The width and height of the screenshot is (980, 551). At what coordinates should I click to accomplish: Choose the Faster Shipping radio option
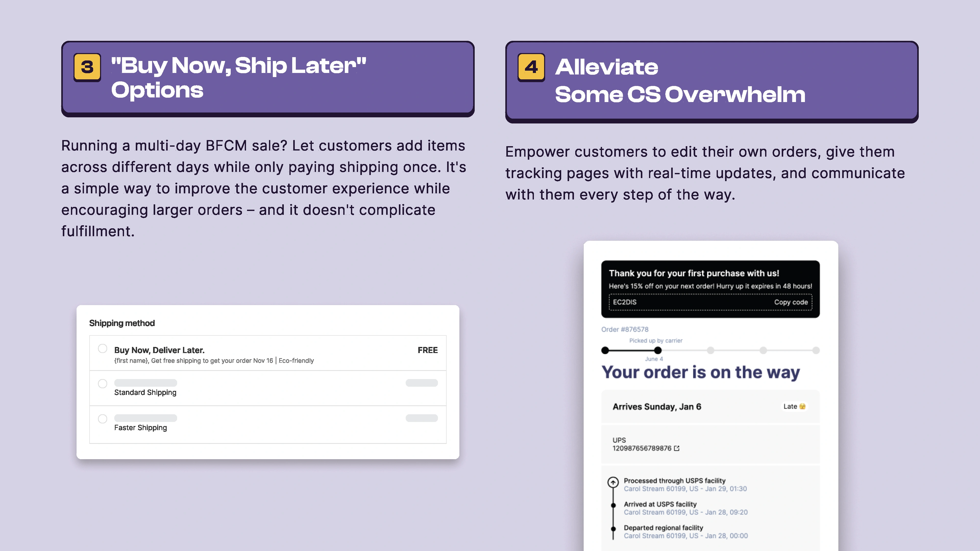(102, 419)
